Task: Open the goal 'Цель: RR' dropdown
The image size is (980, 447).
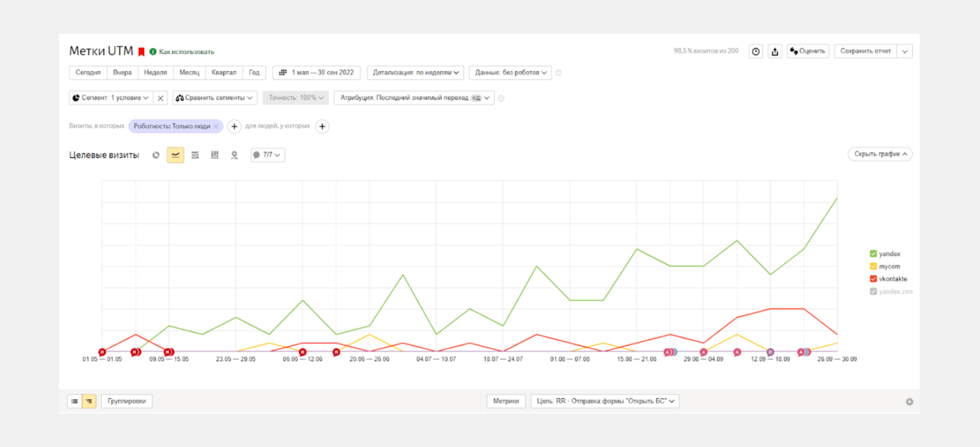Action: 605,401
